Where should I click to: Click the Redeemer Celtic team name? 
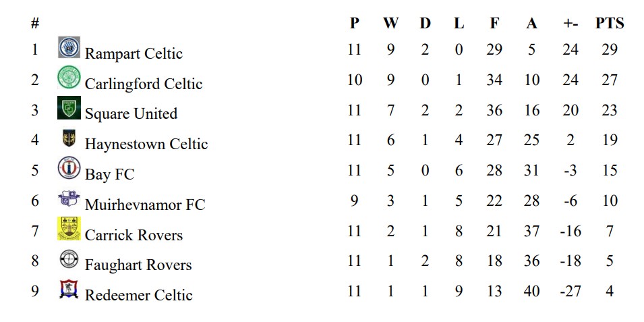coord(138,295)
